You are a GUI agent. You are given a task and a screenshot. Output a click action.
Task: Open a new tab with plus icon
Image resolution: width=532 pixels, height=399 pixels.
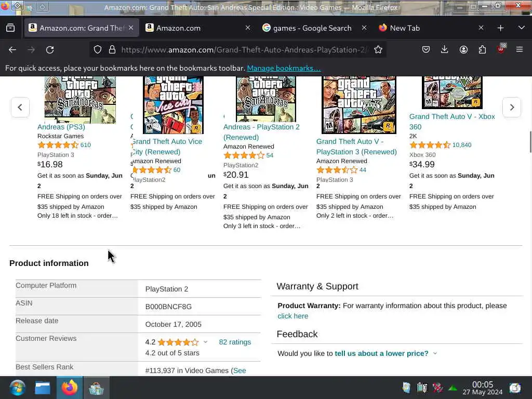tap(500, 28)
